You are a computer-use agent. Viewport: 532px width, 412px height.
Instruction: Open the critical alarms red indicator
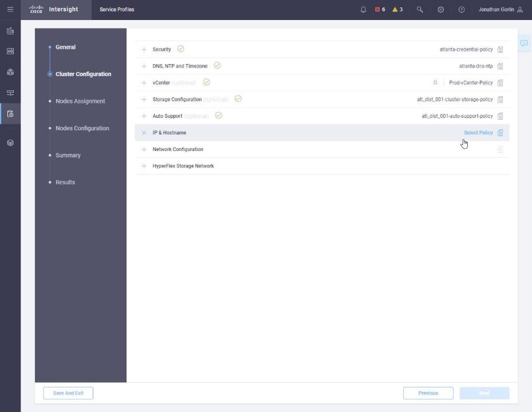[x=380, y=10]
